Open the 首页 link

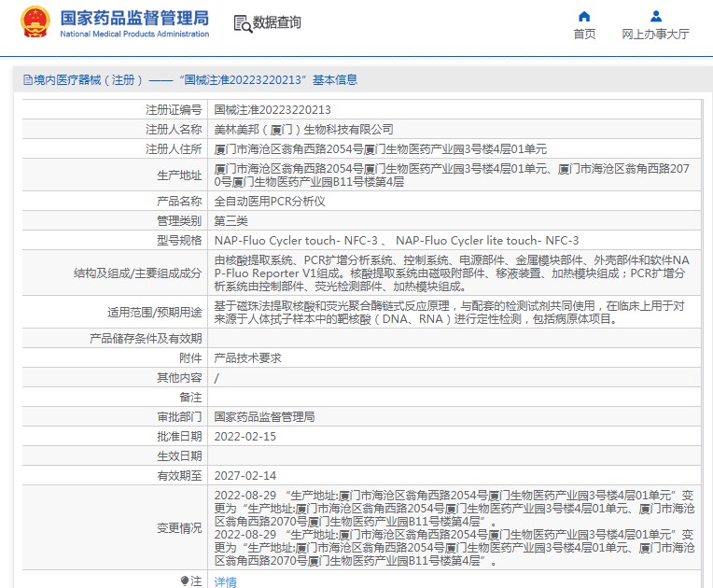584,35
